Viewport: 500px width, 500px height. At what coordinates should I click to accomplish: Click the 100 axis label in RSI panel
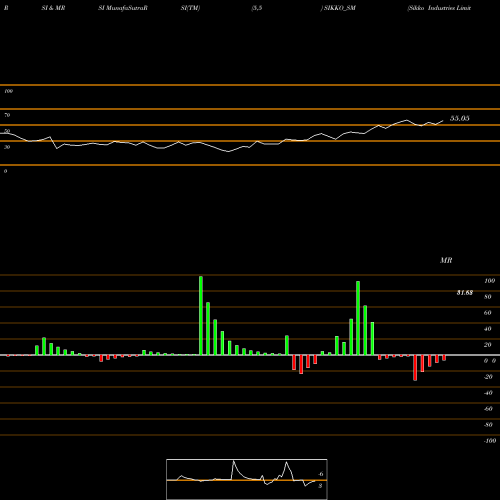click(x=9, y=91)
